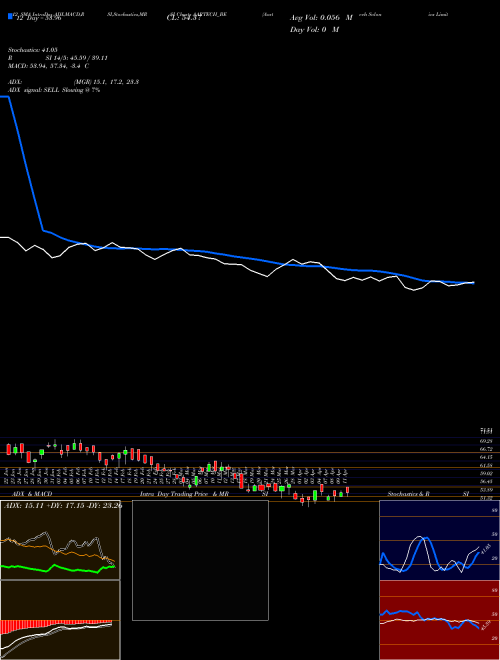Click the ADX/+DY/-DY values header
500x660 pixels.
(x=63, y=505)
